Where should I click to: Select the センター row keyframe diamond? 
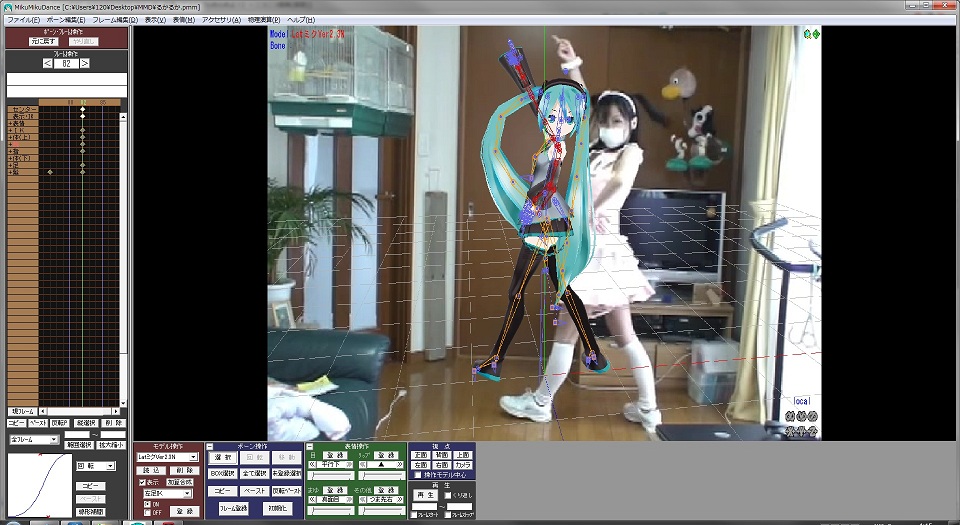83,109
